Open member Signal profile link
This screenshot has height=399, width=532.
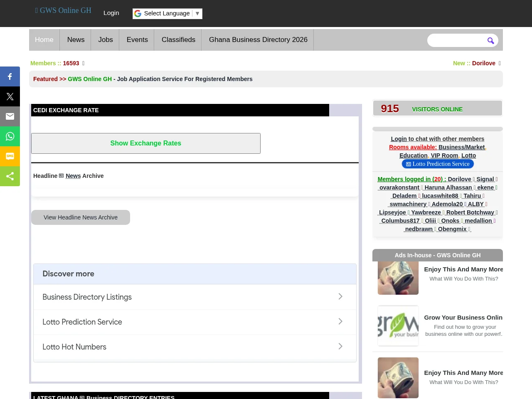(x=485, y=179)
